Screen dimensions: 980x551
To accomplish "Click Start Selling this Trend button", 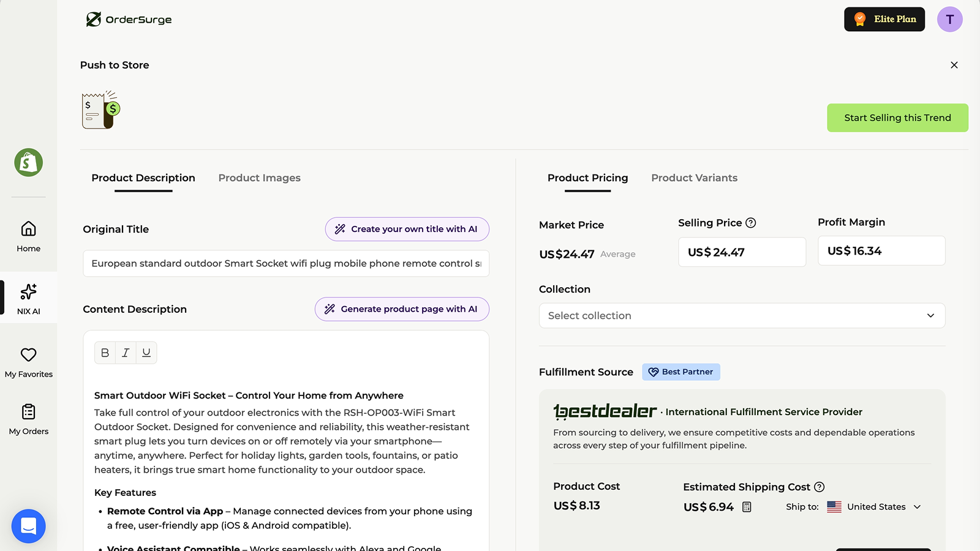I will coord(897,118).
